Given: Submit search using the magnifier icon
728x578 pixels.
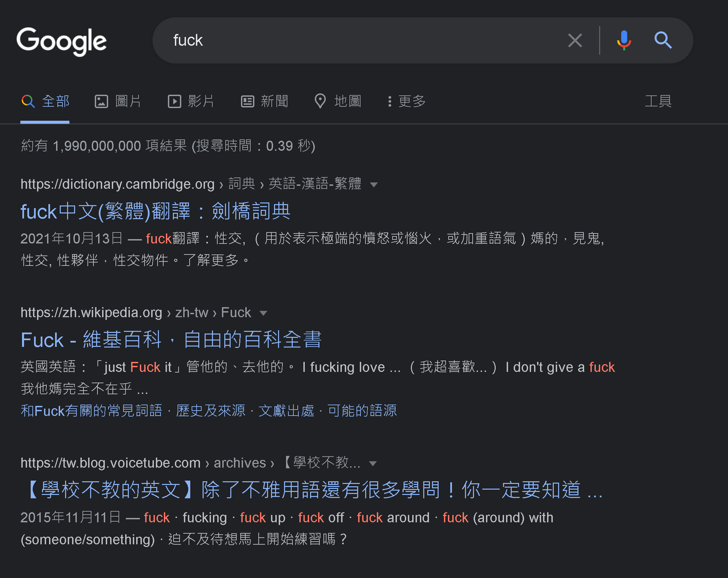Looking at the screenshot, I should point(663,40).
